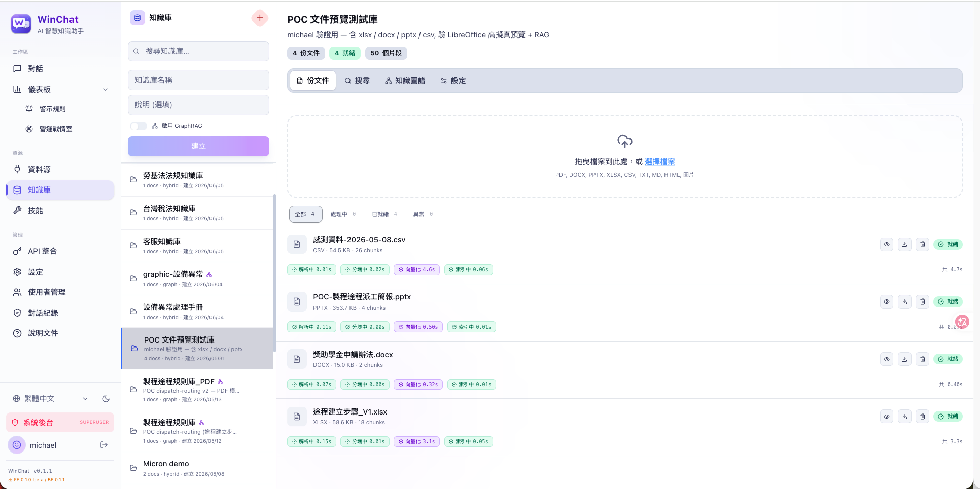The height and width of the screenshot is (489, 980).
Task: Toggle the 啟用 GraphRAG switch
Action: pyautogui.click(x=138, y=126)
